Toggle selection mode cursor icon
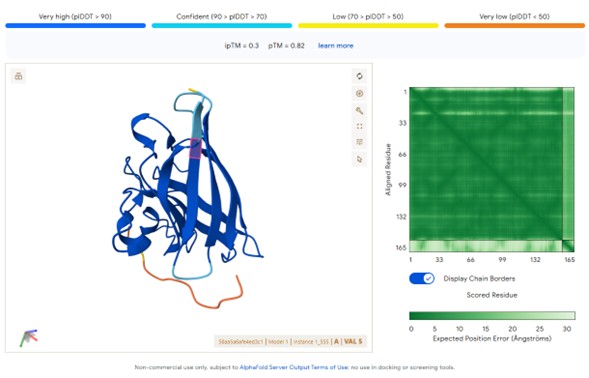The image size is (589, 378). click(359, 159)
